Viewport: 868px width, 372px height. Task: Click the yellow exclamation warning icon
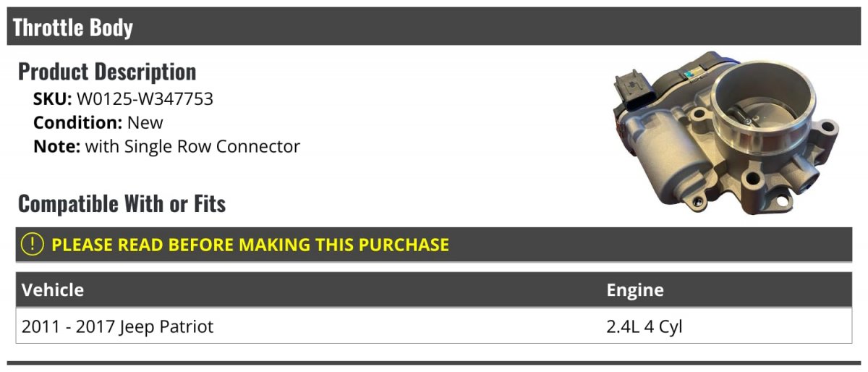(x=33, y=245)
